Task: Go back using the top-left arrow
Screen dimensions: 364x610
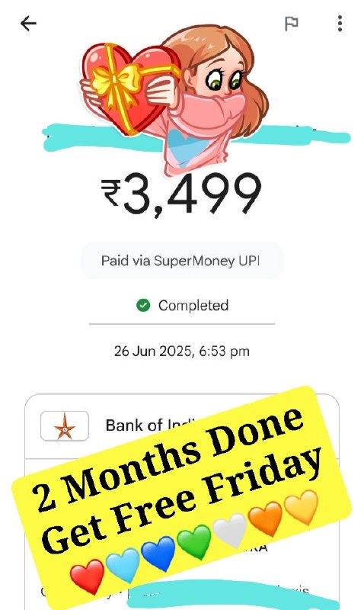Action: 28,24
